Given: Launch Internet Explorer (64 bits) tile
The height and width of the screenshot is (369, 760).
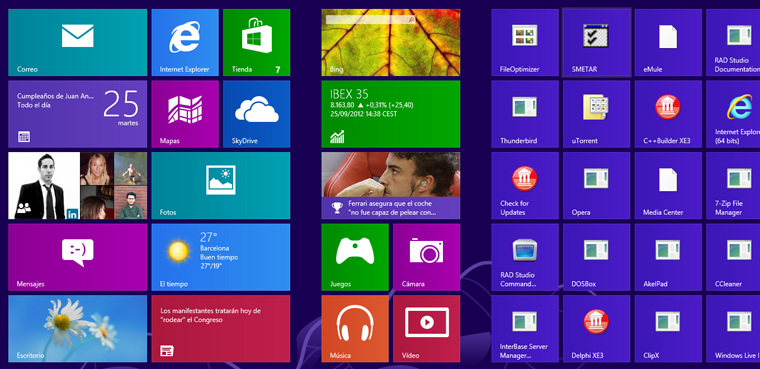Looking at the screenshot, I should pos(733,114).
